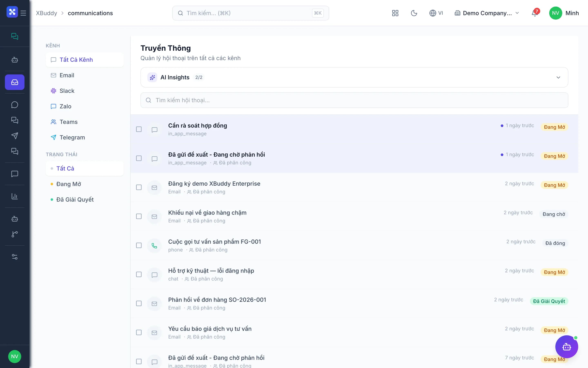
Task: Open the sliders settings sidebar icon
Action: pyautogui.click(x=14, y=257)
